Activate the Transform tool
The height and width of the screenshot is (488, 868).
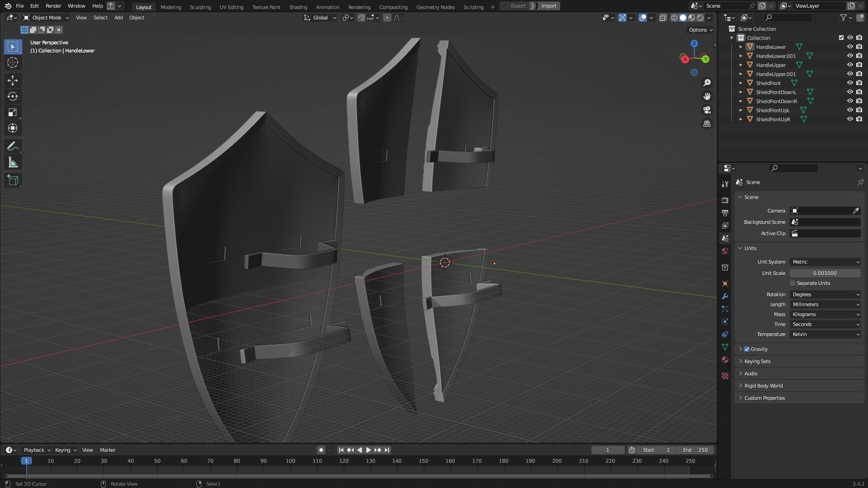click(13, 128)
